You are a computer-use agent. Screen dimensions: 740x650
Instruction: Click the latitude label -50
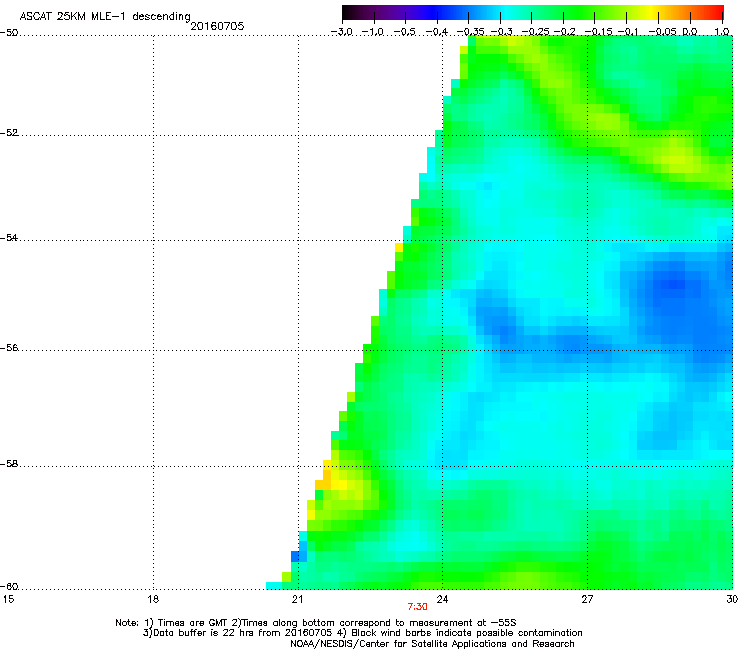coord(9,33)
